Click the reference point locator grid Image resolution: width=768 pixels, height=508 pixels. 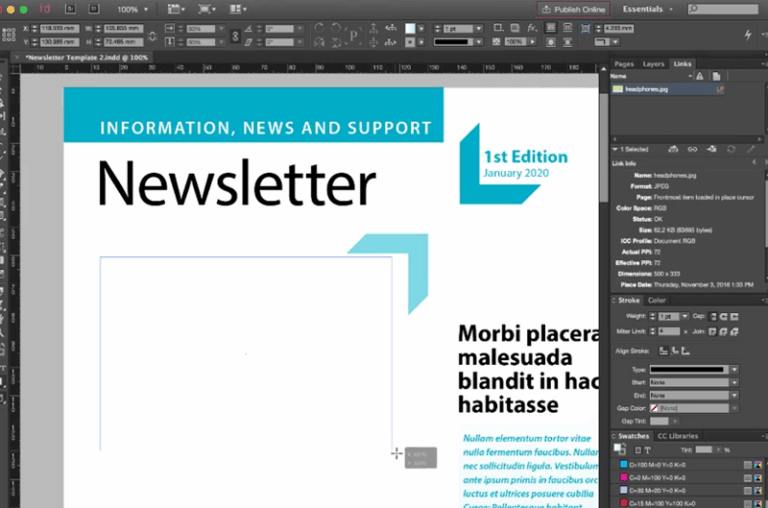[x=9, y=34]
